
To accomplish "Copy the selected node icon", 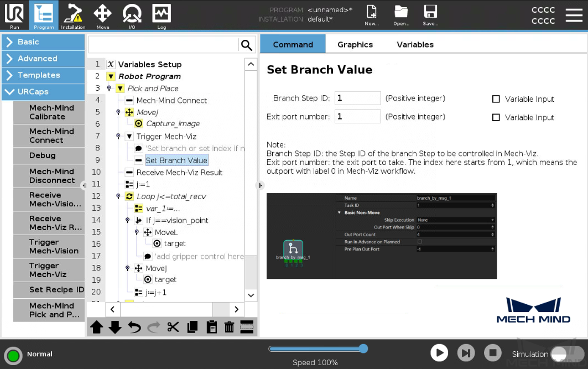I will [192, 327].
